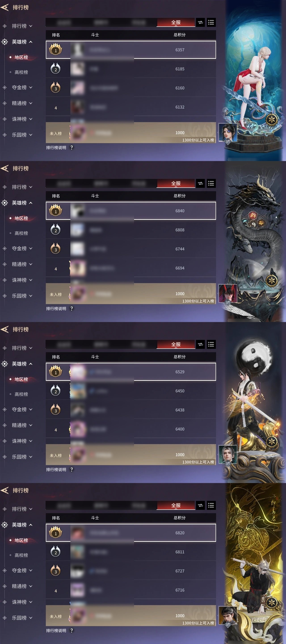This screenshot has width=286, height=644.
Task: Select 地区榜 in the leaderboard topped by 6820
Action: click(21, 540)
